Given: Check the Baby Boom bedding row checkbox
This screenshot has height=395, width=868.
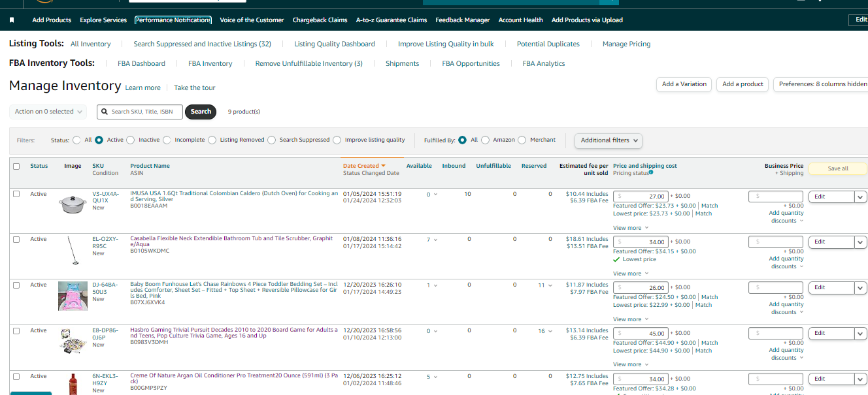Looking at the screenshot, I should tap(16, 285).
